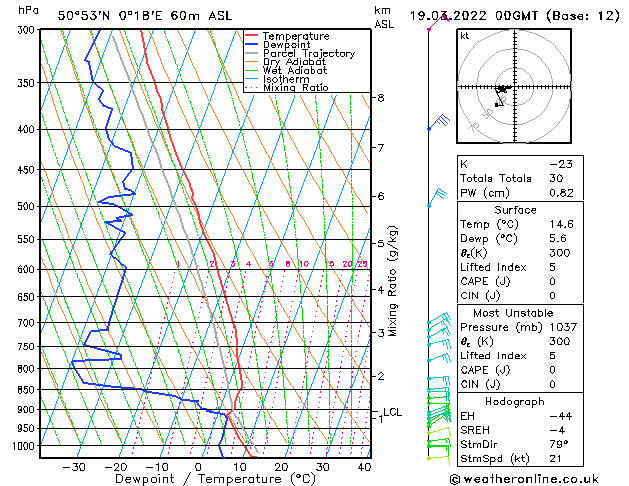The height and width of the screenshot is (486, 629).
Task: Click the Dewpoint / Temperature axis title
Action: [215, 479]
